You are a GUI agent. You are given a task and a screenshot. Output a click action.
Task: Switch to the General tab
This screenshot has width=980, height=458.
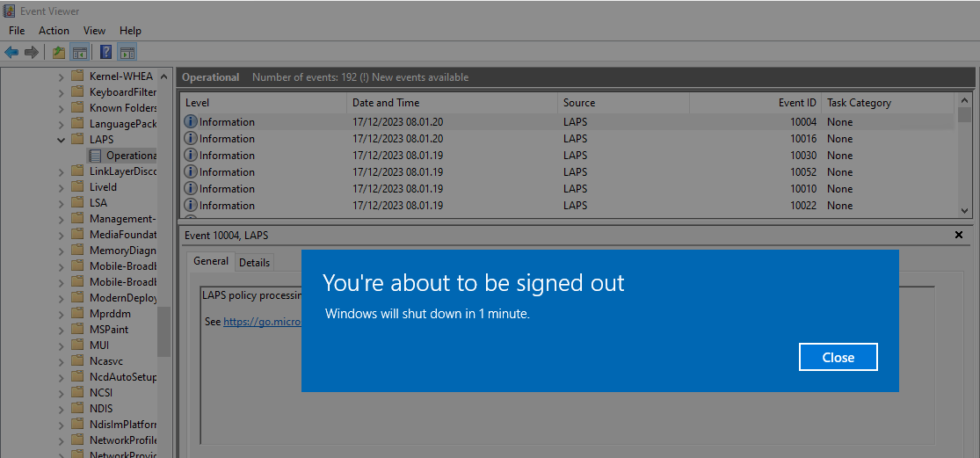211,261
